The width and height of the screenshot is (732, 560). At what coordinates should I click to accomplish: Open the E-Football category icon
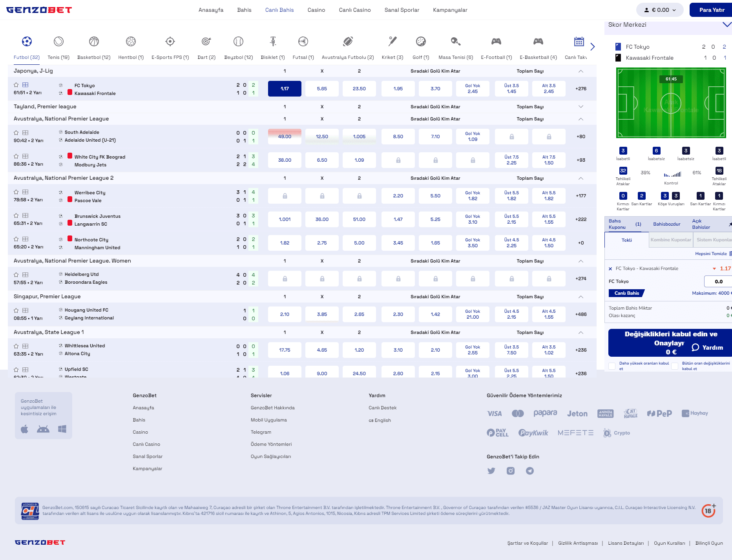coord(496,41)
